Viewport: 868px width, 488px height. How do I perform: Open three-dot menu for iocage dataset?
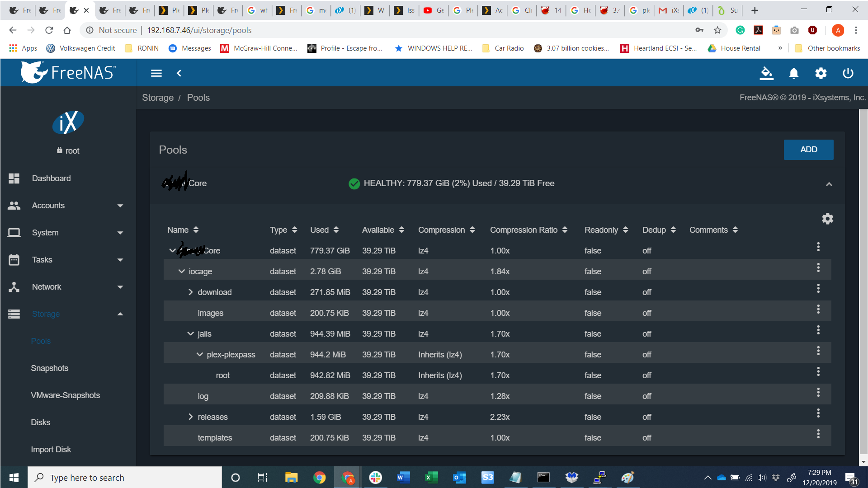click(x=818, y=268)
